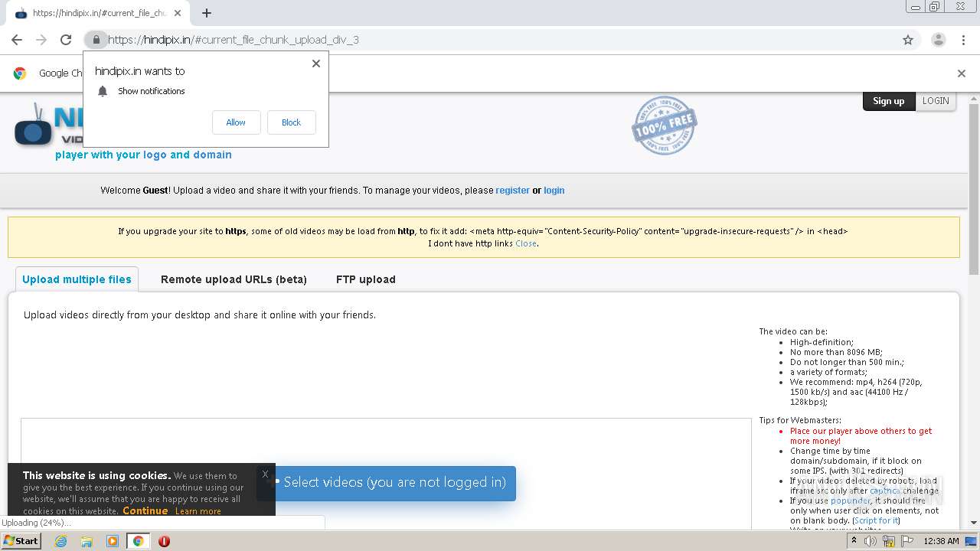
Task: Open the login link in the welcome message
Action: [x=554, y=191]
